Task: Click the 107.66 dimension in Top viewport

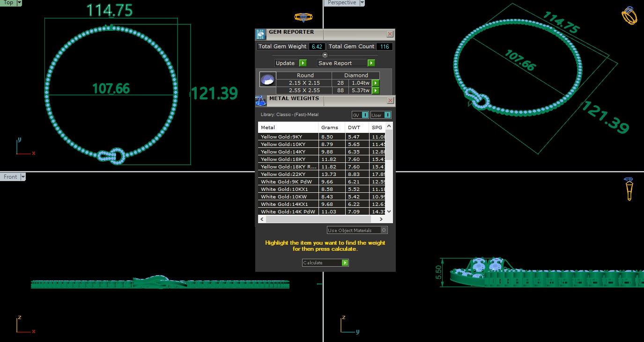Action: (111, 88)
